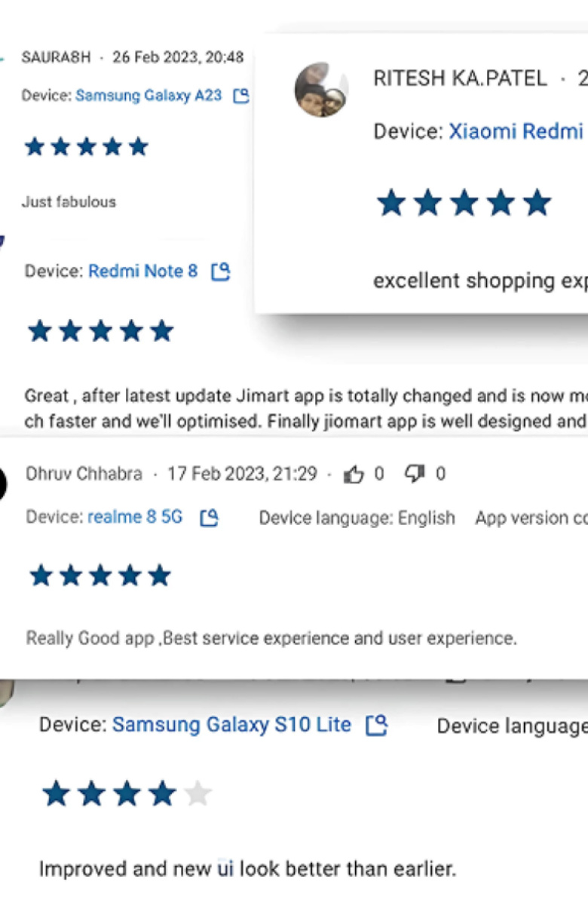Open the Xiaomi Redmi device link
The width and height of the screenshot is (588, 899).
click(x=516, y=131)
